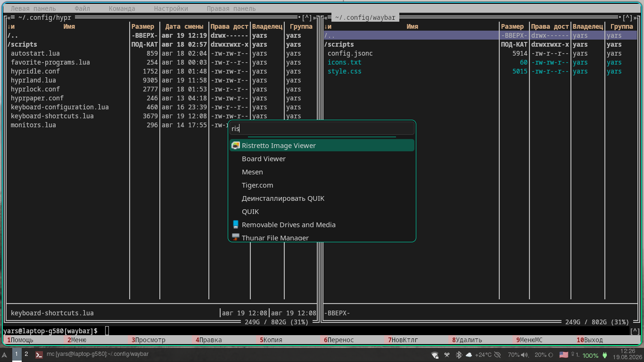This screenshot has height=362, width=644.
Task: Switch keyboard layout via US flag
Action: (x=563, y=354)
